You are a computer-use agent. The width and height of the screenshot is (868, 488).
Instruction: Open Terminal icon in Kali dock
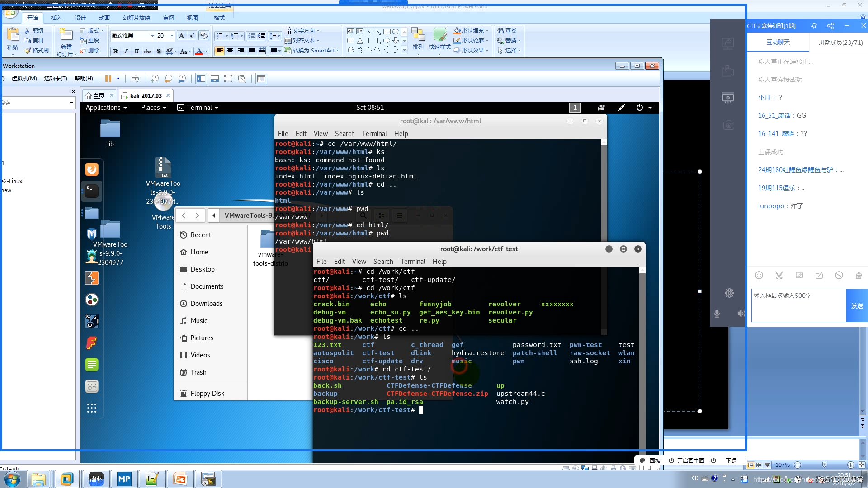(92, 191)
